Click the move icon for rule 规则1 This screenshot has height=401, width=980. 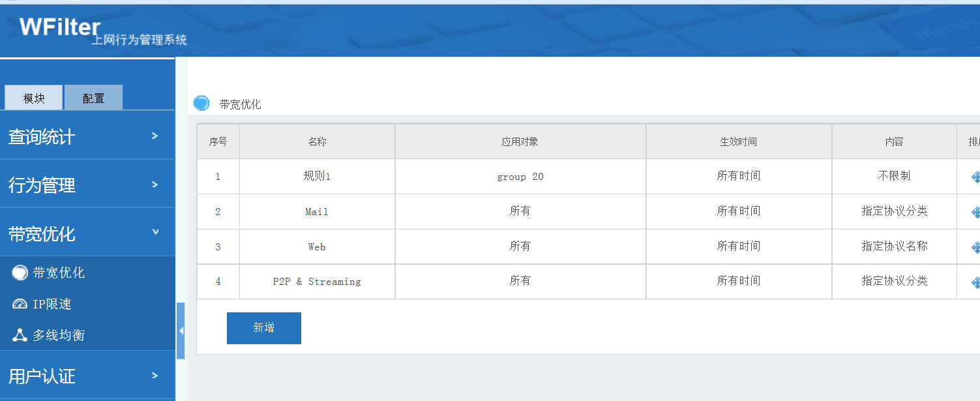click(x=975, y=177)
